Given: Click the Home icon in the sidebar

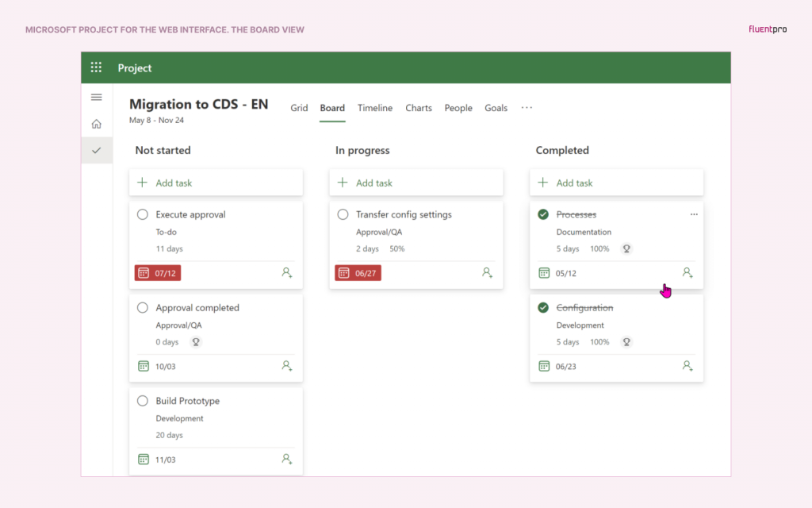Looking at the screenshot, I should pos(96,124).
